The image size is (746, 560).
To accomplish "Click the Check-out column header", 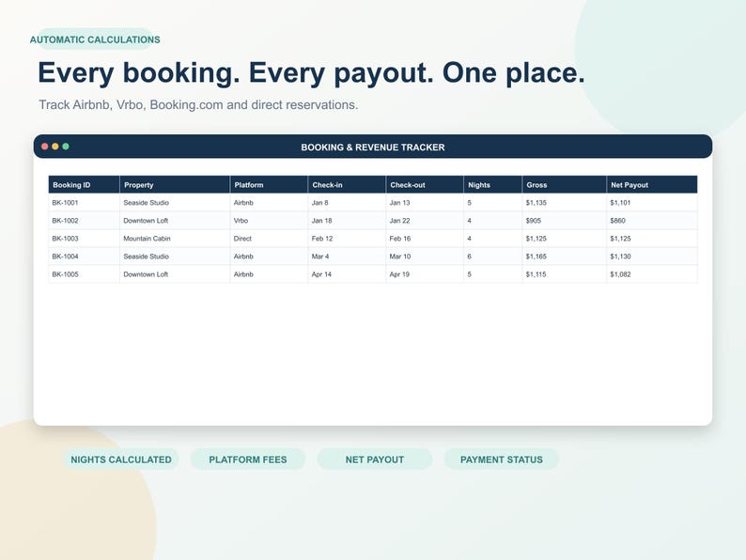I will point(425,184).
